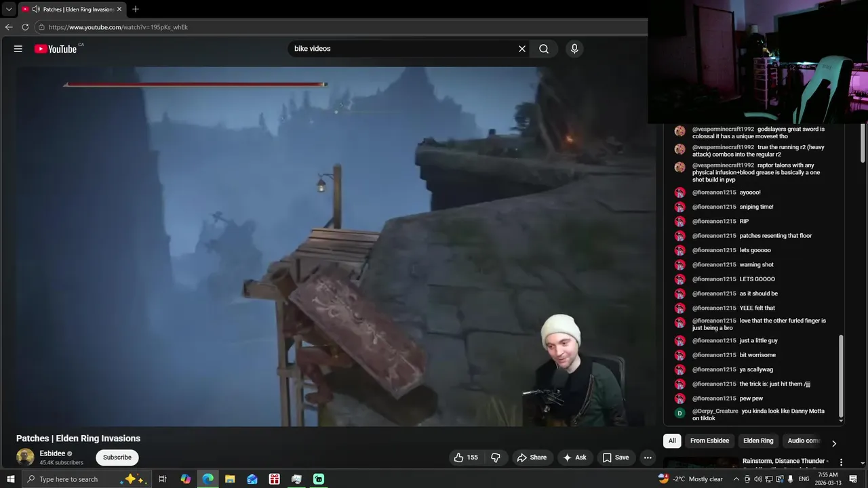
Task: Run search with magnifier icon
Action: click(x=544, y=49)
